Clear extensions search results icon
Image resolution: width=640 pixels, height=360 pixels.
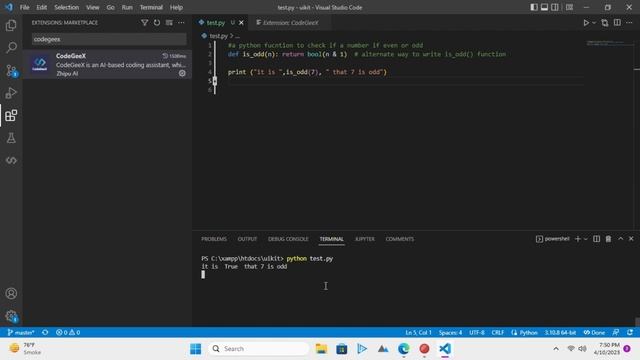pos(169,23)
